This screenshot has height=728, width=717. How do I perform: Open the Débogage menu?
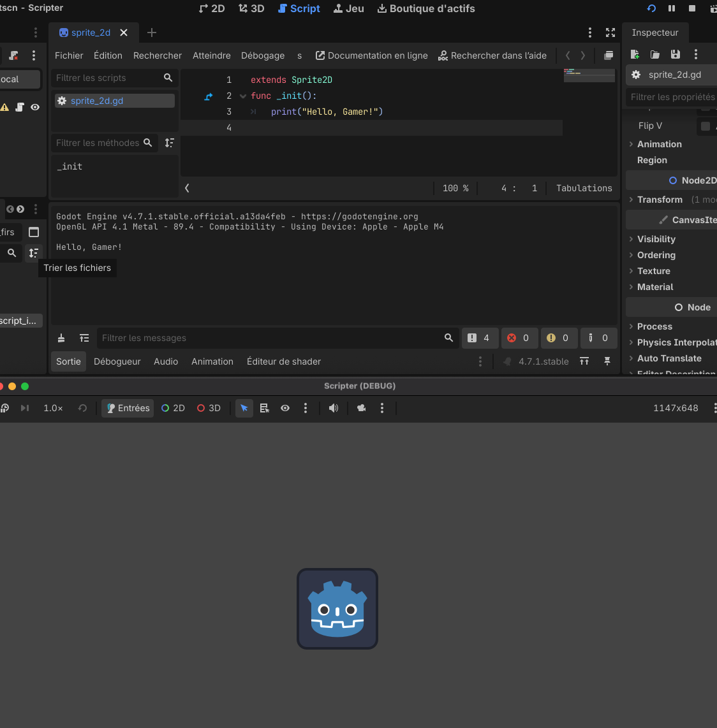click(x=263, y=55)
